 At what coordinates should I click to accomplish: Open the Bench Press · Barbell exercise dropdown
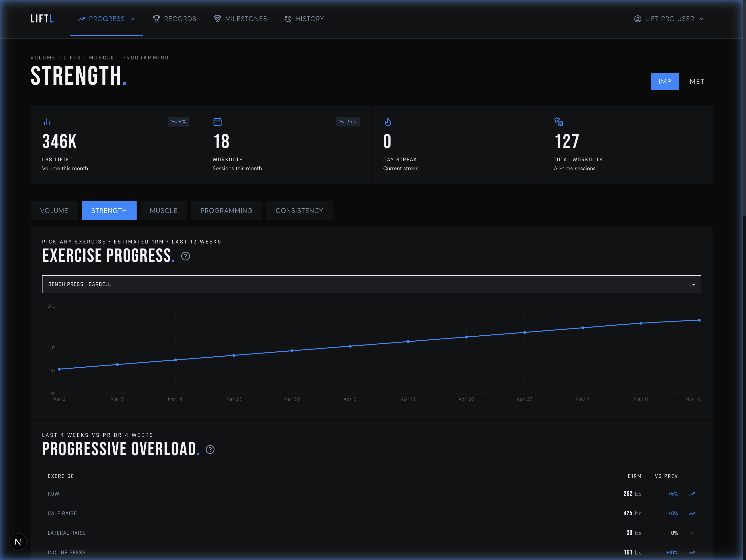371,284
